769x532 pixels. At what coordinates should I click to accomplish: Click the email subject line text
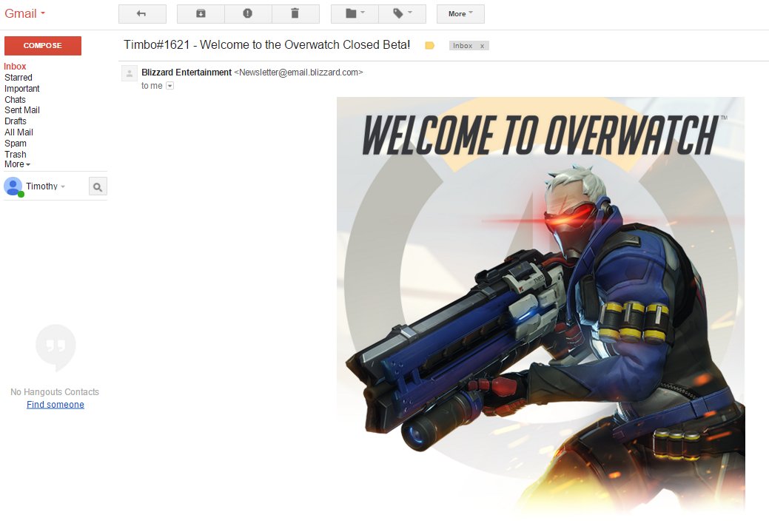click(x=266, y=44)
